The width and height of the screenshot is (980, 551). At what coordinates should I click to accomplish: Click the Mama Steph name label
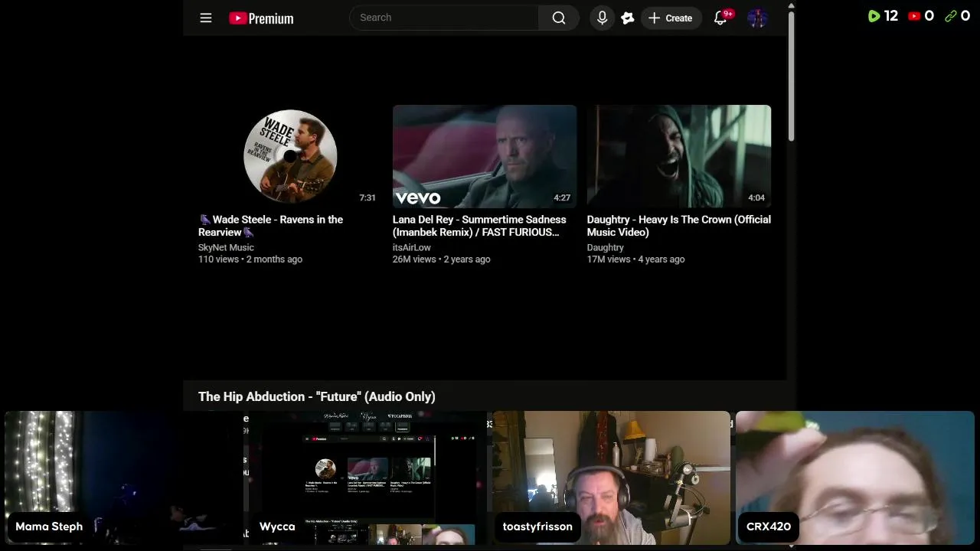point(49,527)
